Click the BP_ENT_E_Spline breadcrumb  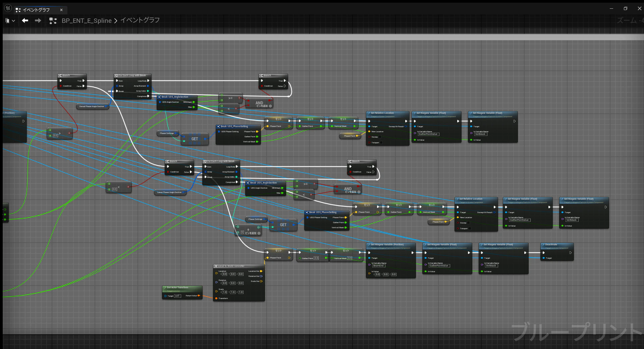pos(87,21)
